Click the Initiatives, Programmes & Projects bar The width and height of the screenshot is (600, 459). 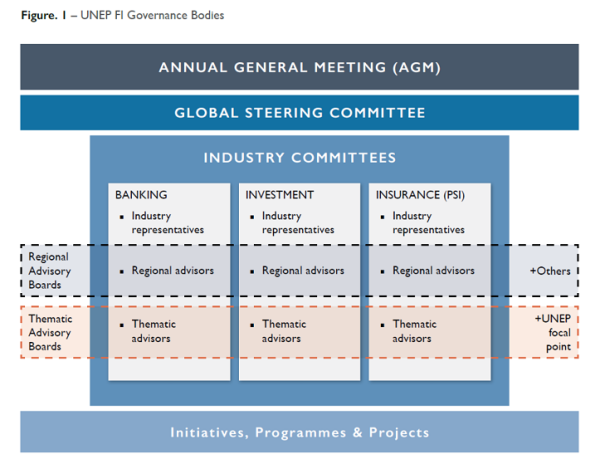coord(300,432)
